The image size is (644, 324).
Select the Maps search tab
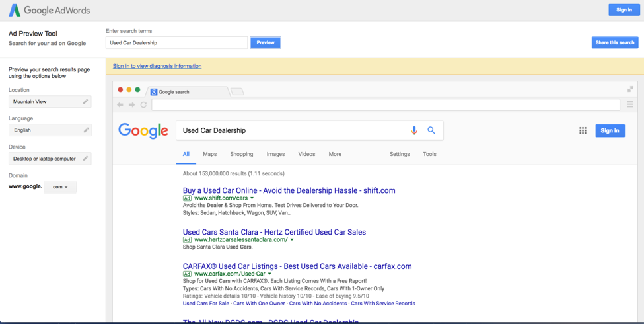pyautogui.click(x=210, y=154)
